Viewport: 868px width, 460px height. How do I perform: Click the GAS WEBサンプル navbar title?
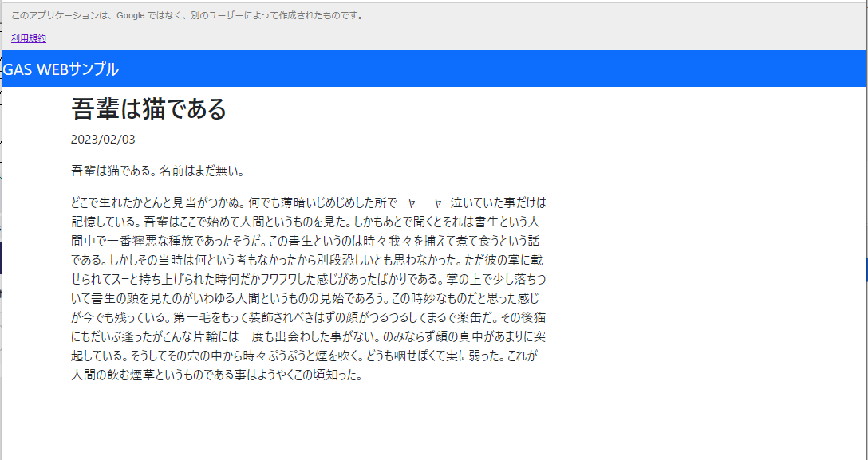(61, 69)
